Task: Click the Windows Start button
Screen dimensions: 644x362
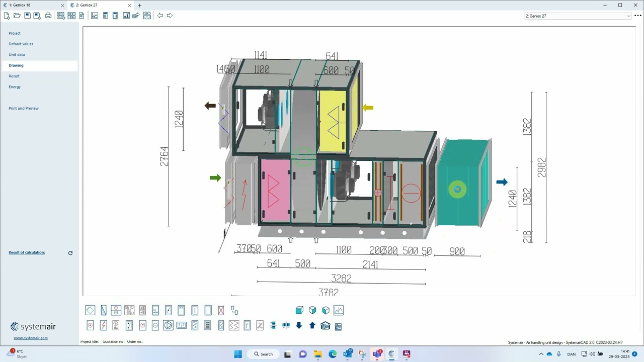Action: 238,354
